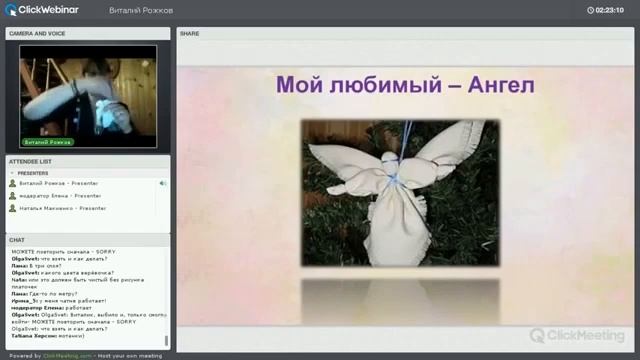Click OlgaSvet's message about цвета верёвочка

(x=62, y=273)
